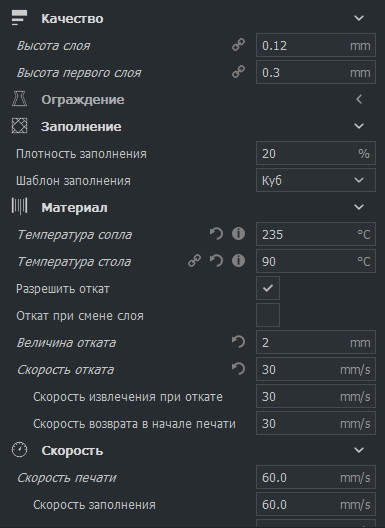Viewport: 385px width, 528px height.
Task: Click the Скорость печати field with 60.0
Action: pyautogui.click(x=316, y=477)
